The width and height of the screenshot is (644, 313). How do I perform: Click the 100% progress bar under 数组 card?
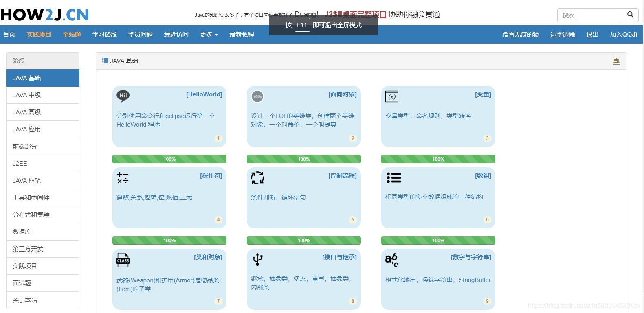(x=438, y=241)
